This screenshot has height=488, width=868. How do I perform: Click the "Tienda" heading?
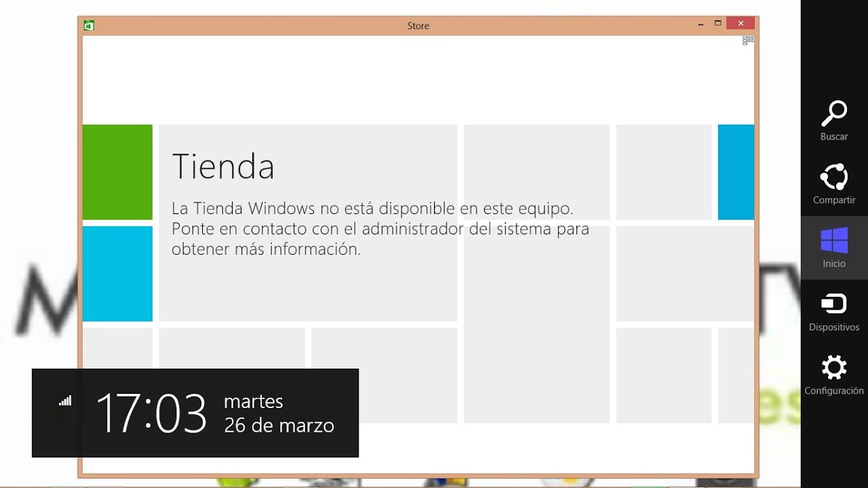[223, 166]
